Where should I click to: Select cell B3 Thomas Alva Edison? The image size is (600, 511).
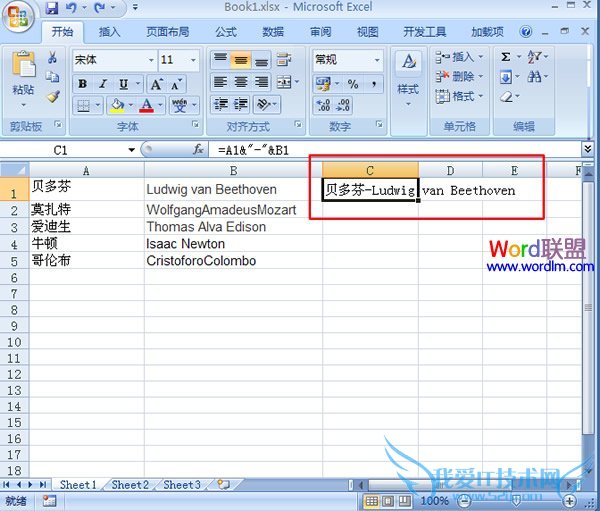233,227
